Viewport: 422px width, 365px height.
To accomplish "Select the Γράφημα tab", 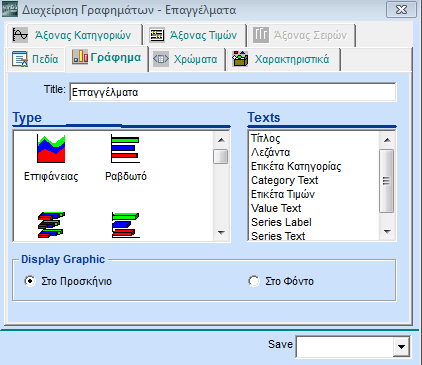I will [x=107, y=58].
